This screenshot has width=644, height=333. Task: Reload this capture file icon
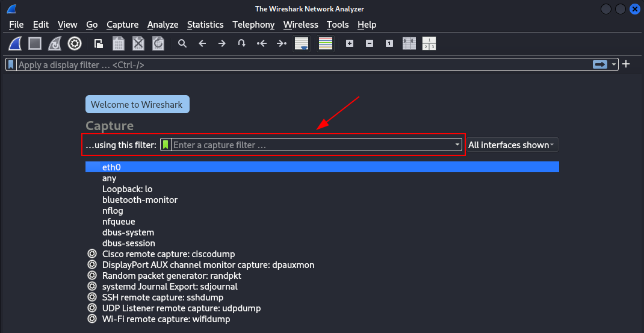158,43
